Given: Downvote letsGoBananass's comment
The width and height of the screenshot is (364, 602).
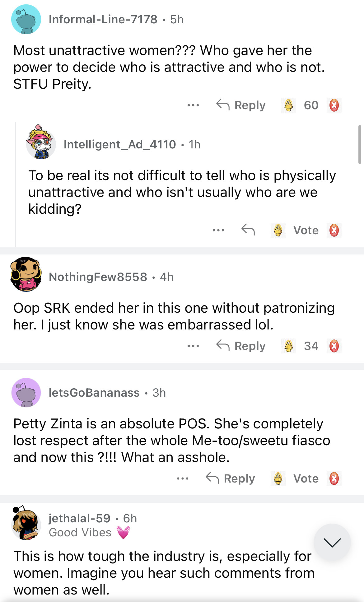Looking at the screenshot, I should (x=334, y=478).
